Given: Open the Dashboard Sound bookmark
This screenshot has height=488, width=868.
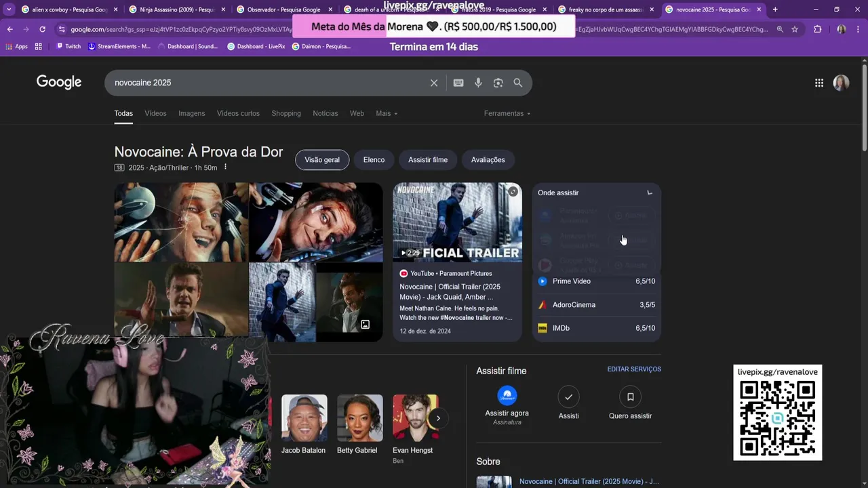Looking at the screenshot, I should 188,46.
